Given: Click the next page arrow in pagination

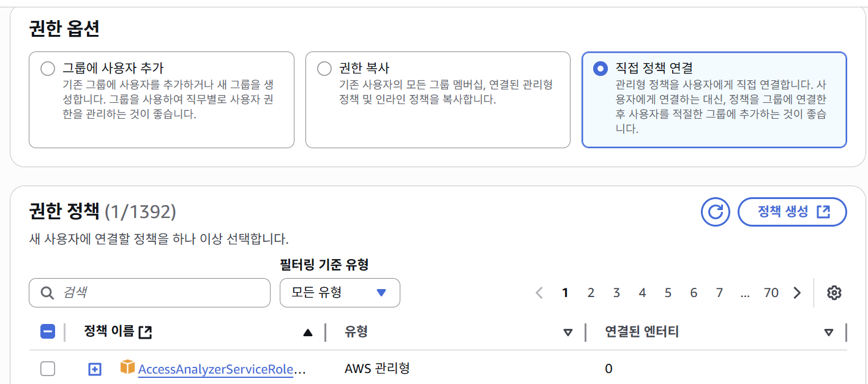Looking at the screenshot, I should [797, 293].
